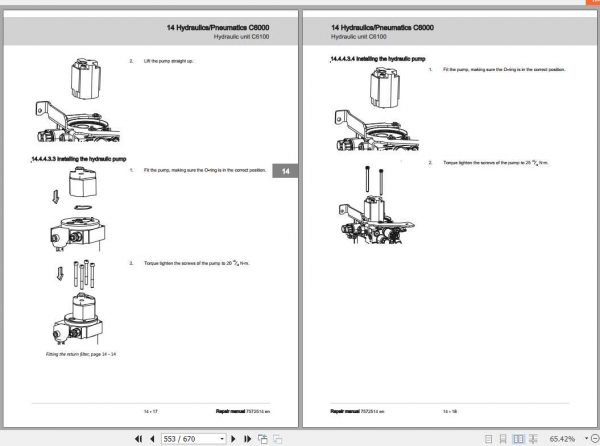The width and height of the screenshot is (600, 446).
Task: Click the previous view icon
Action: pyautogui.click(x=262, y=439)
